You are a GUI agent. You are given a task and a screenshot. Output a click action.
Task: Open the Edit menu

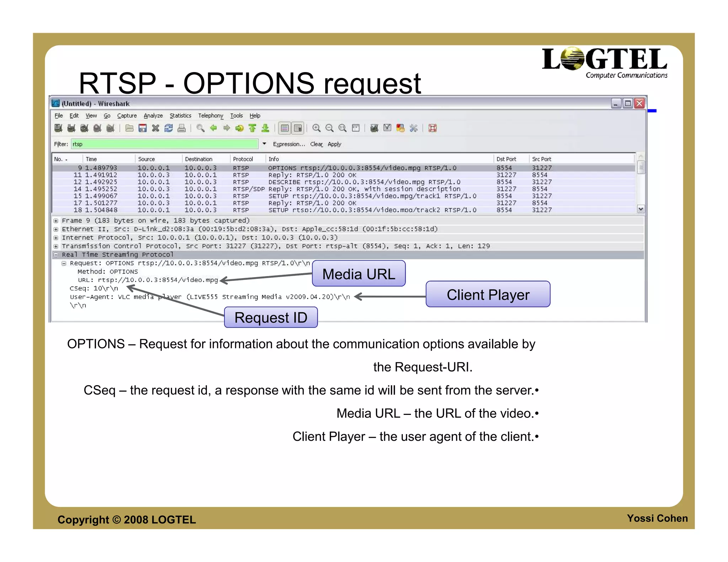tap(74, 116)
